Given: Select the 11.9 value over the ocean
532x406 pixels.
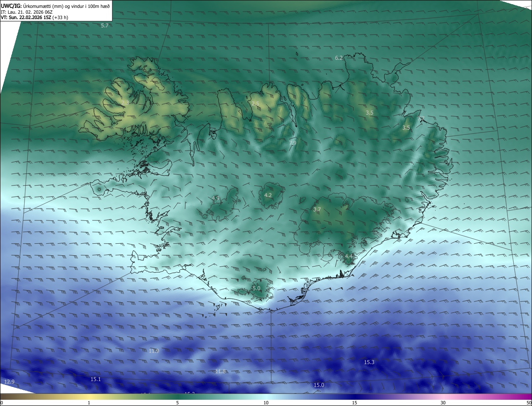Looking at the screenshot, I should click(154, 351).
